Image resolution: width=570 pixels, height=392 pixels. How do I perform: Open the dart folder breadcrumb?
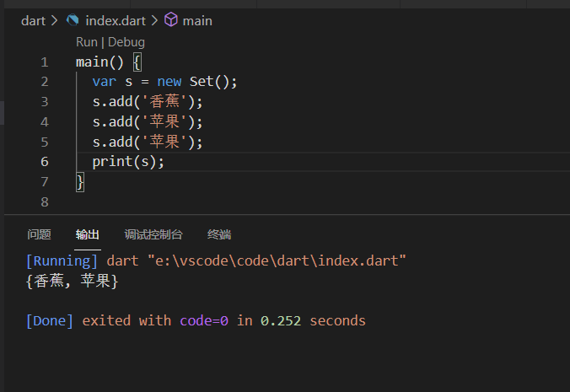[33, 21]
